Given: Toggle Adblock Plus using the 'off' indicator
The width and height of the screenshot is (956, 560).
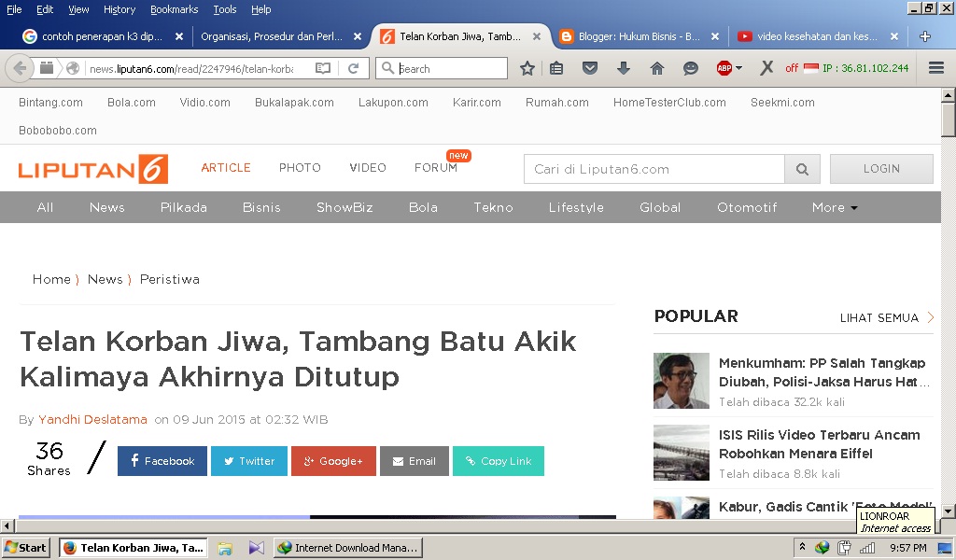Looking at the screenshot, I should tap(794, 68).
